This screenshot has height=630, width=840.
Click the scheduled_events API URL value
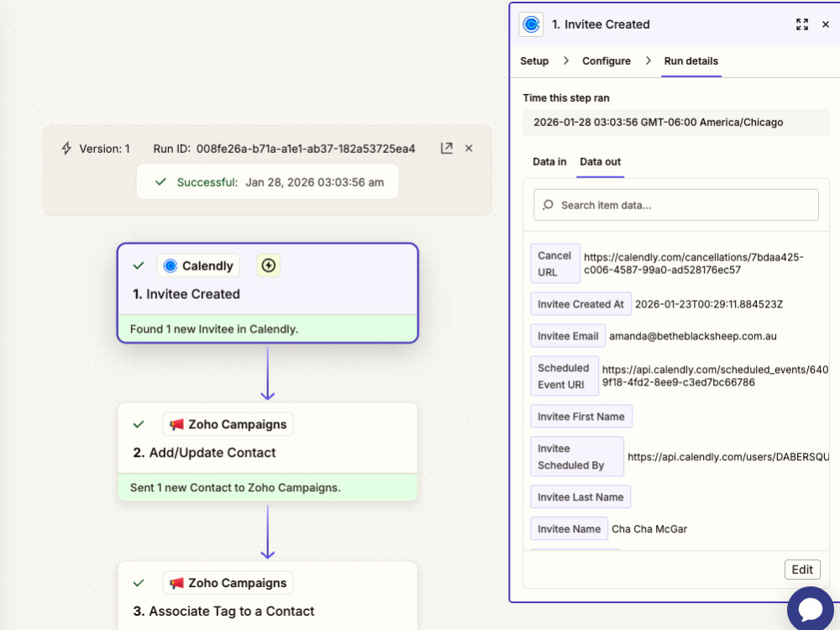coord(715,376)
